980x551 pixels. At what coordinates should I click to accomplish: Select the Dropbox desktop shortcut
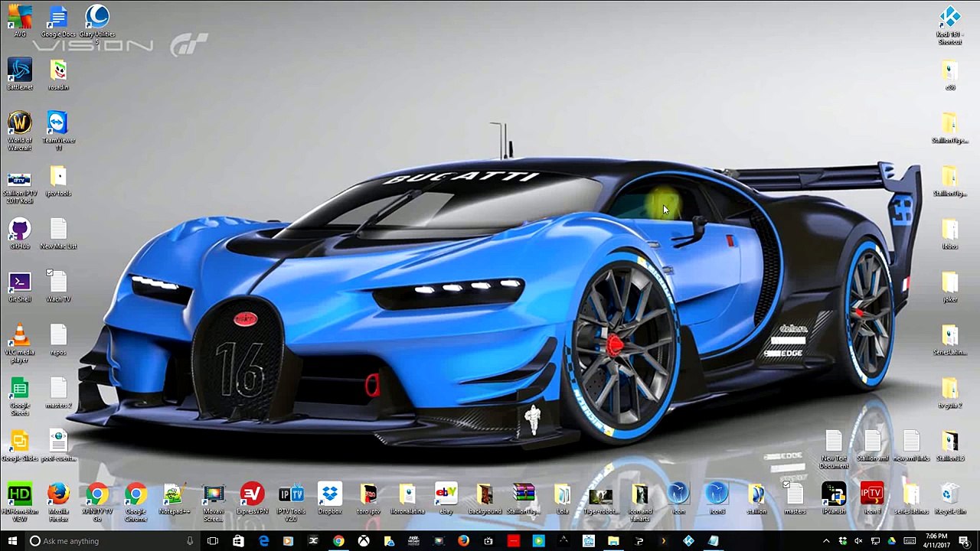point(330,499)
